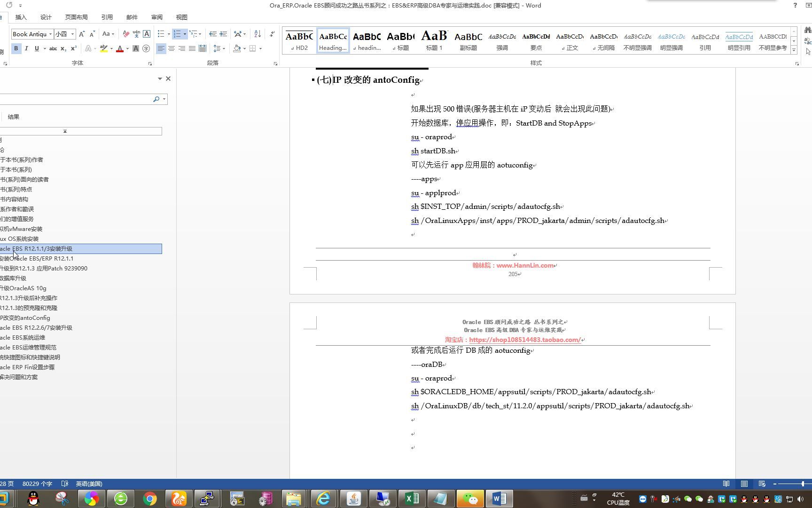This screenshot has width=812, height=508.
Task: Apply 标题 1 style from gallery
Action: [434, 40]
